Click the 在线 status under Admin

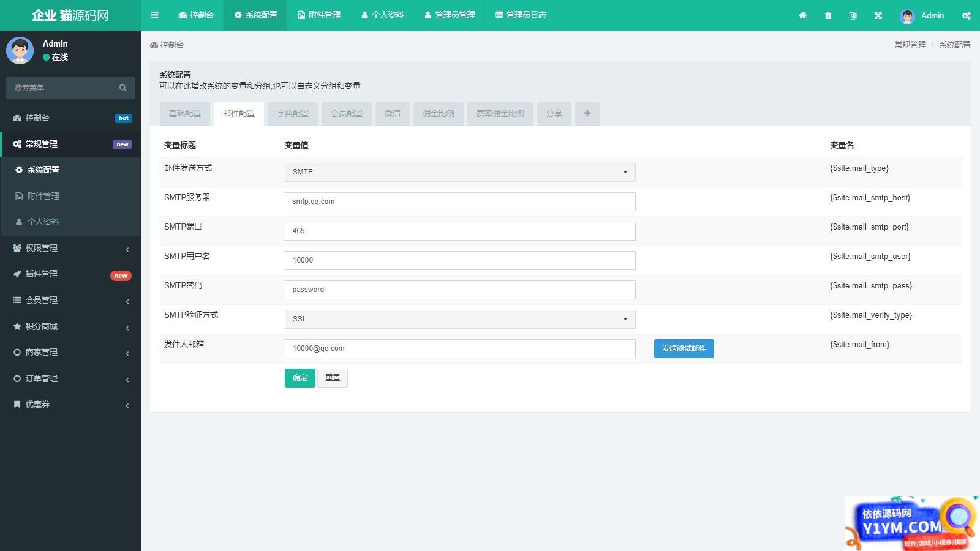pyautogui.click(x=56, y=57)
